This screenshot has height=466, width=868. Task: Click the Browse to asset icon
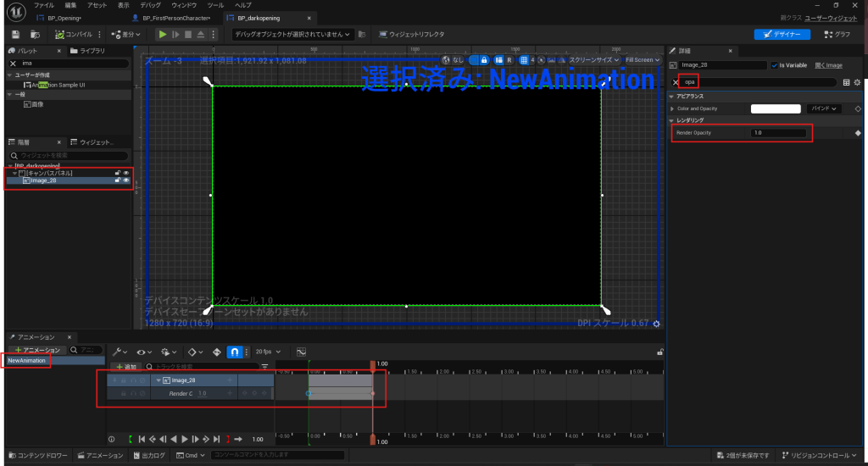[34, 34]
